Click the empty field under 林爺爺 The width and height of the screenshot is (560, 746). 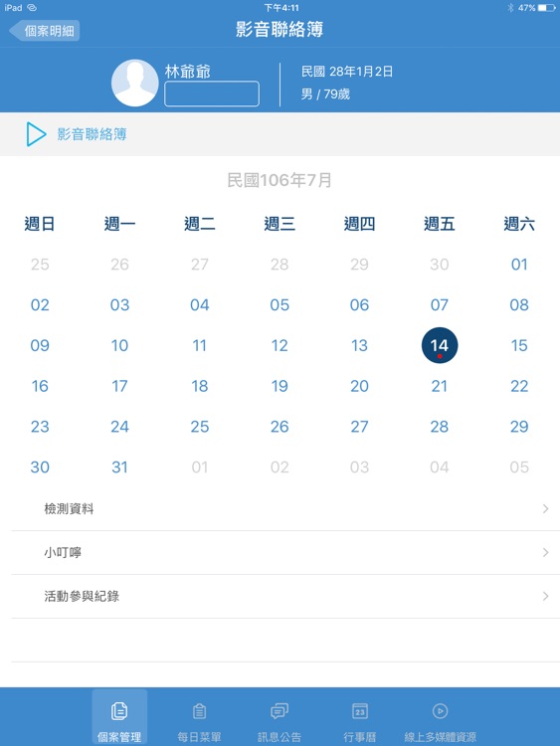tap(212, 93)
